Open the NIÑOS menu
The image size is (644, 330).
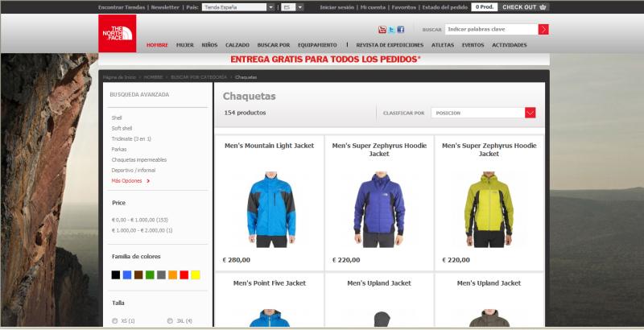coord(209,45)
